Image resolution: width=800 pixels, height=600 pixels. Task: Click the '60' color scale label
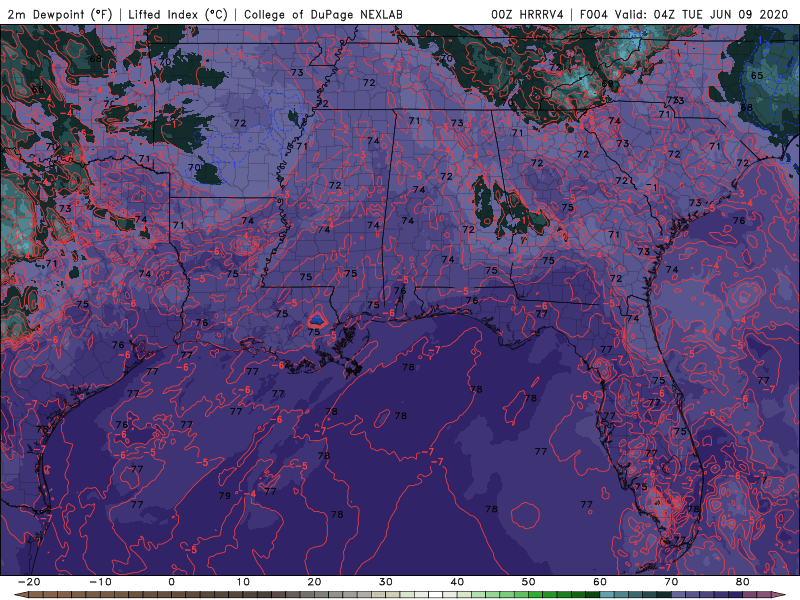(x=600, y=582)
